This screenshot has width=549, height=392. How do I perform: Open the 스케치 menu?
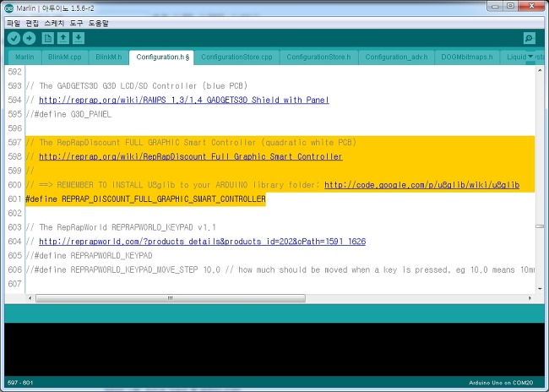click(54, 24)
